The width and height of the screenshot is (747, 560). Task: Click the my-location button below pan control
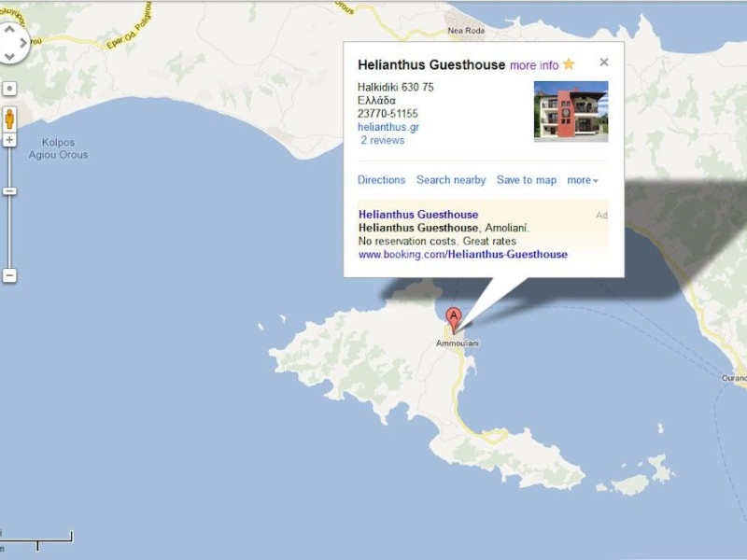[9, 89]
